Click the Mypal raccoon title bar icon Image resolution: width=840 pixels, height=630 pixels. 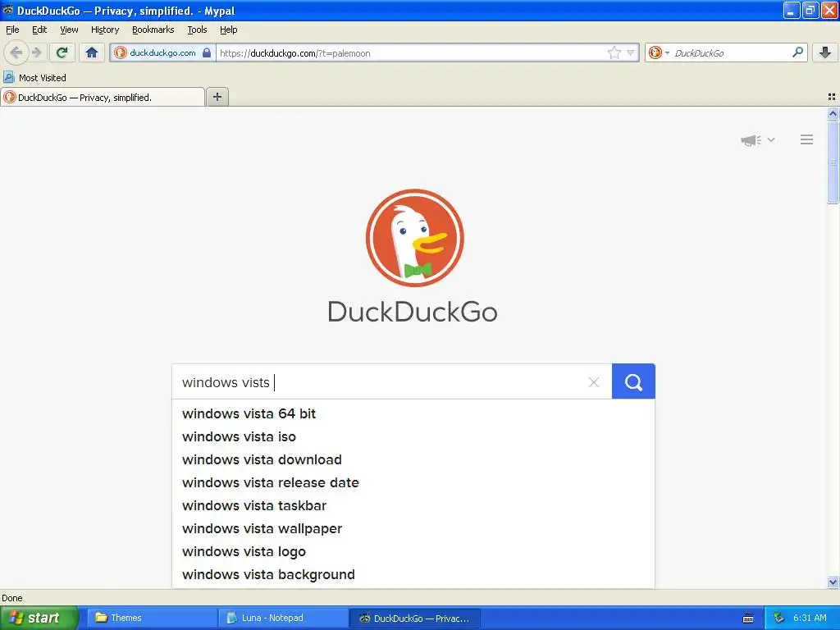(x=7, y=10)
